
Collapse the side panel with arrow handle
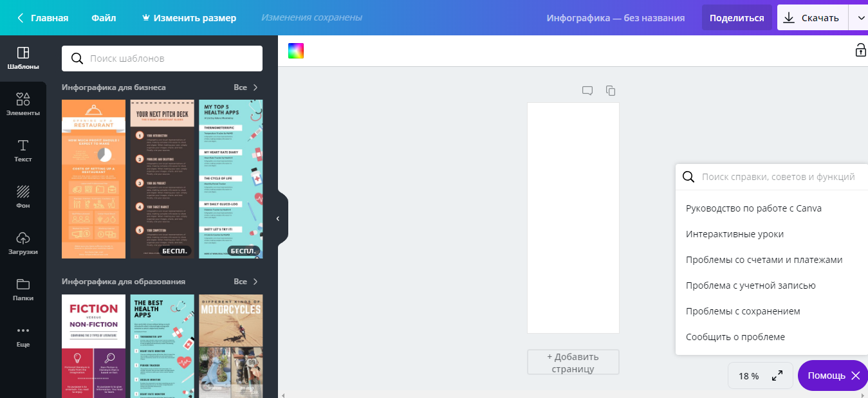[x=278, y=219]
